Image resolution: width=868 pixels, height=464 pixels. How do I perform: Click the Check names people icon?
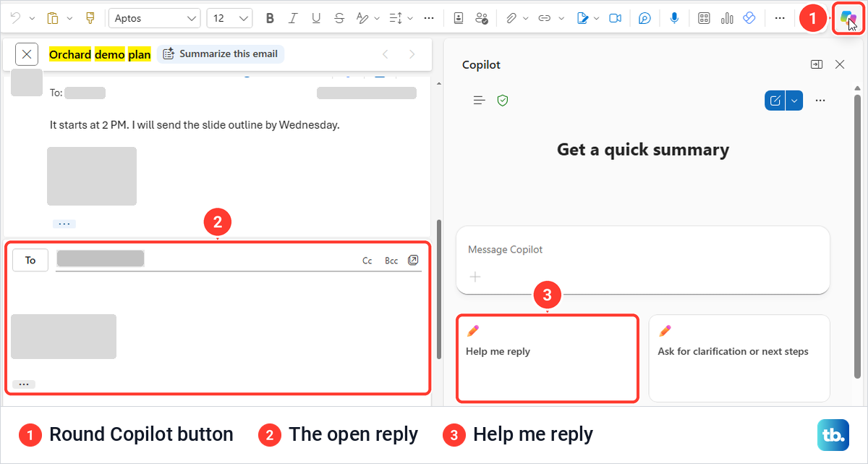click(482, 18)
